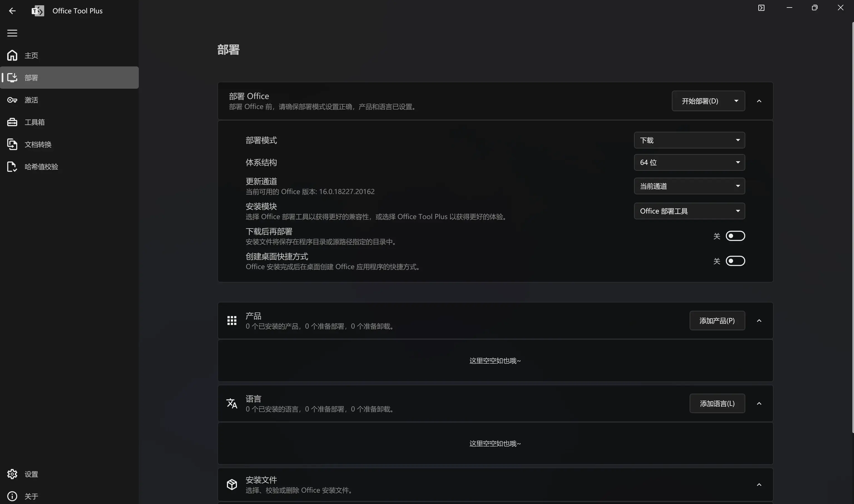Screen dimensions: 854x504
Task: Click the command box icon in title bar
Action: pyautogui.click(x=761, y=8)
